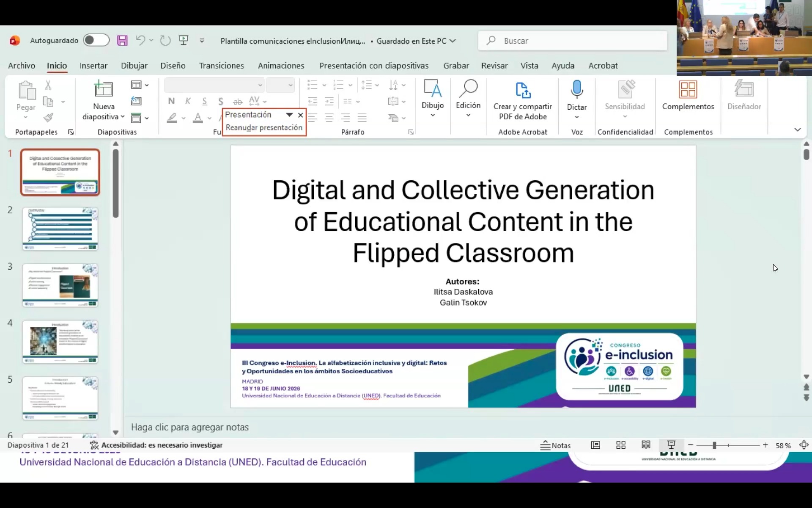
Task: Click the Nueva diapositiva icon
Action: tap(103, 89)
